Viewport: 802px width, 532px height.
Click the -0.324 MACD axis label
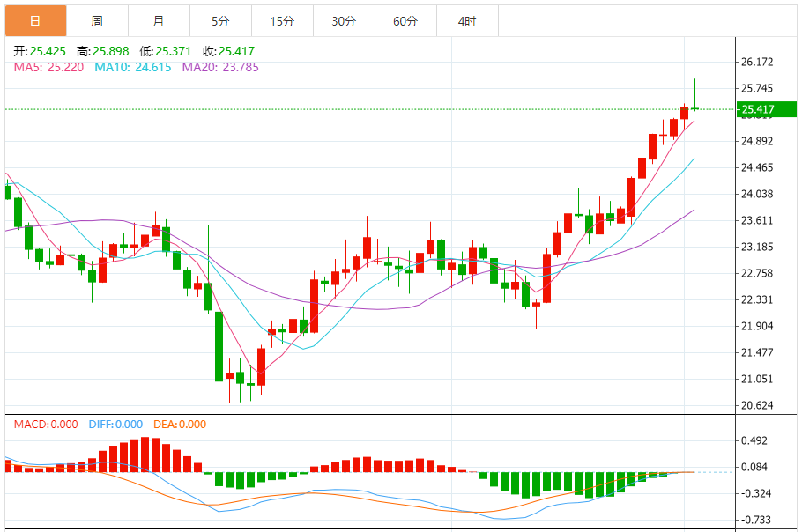[x=756, y=493]
